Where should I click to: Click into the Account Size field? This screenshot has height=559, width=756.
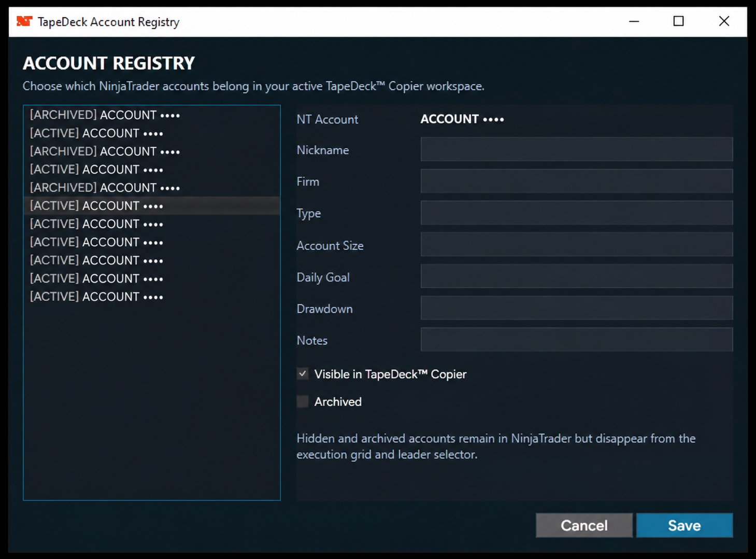(x=576, y=244)
